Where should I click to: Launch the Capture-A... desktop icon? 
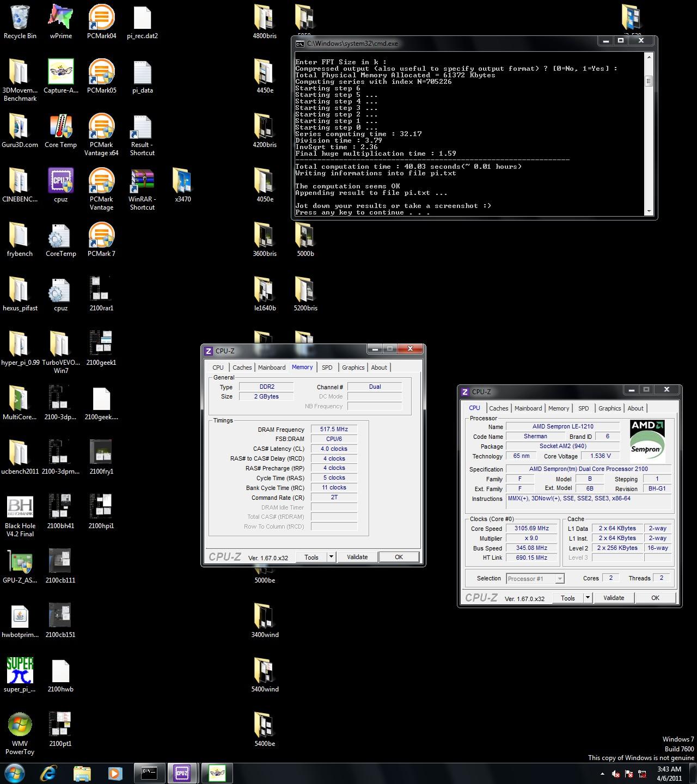60,76
